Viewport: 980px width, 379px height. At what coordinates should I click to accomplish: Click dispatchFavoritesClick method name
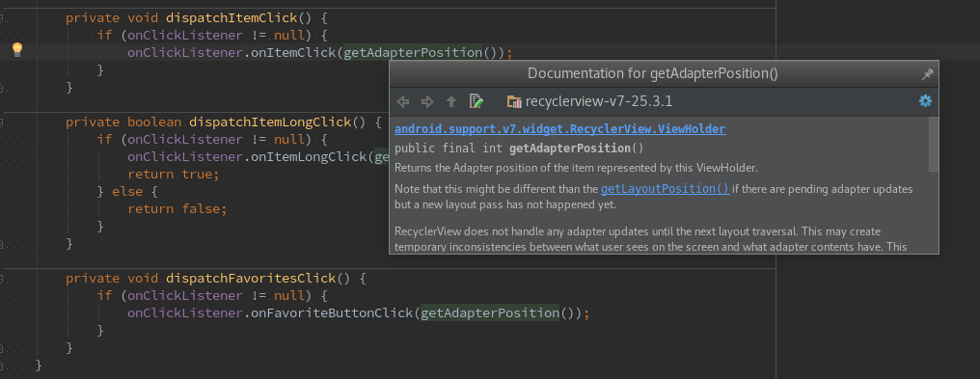pos(251,278)
